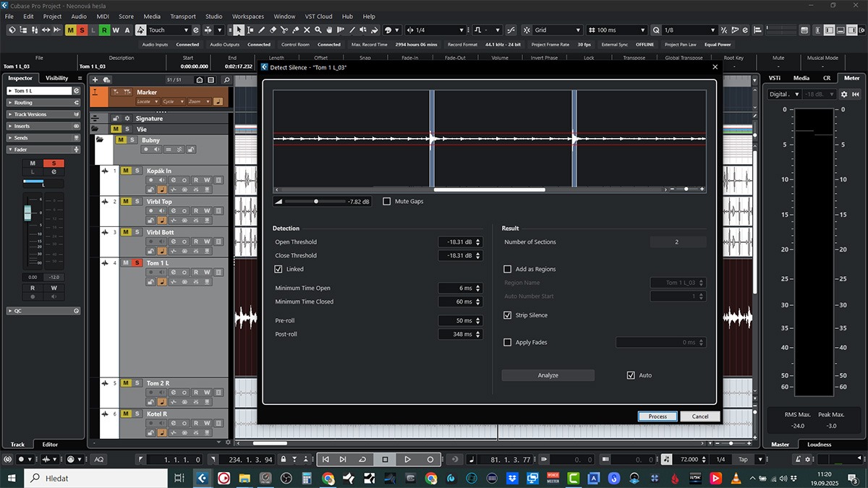
Task: Switch to the Visibility tab
Action: click(x=56, y=78)
